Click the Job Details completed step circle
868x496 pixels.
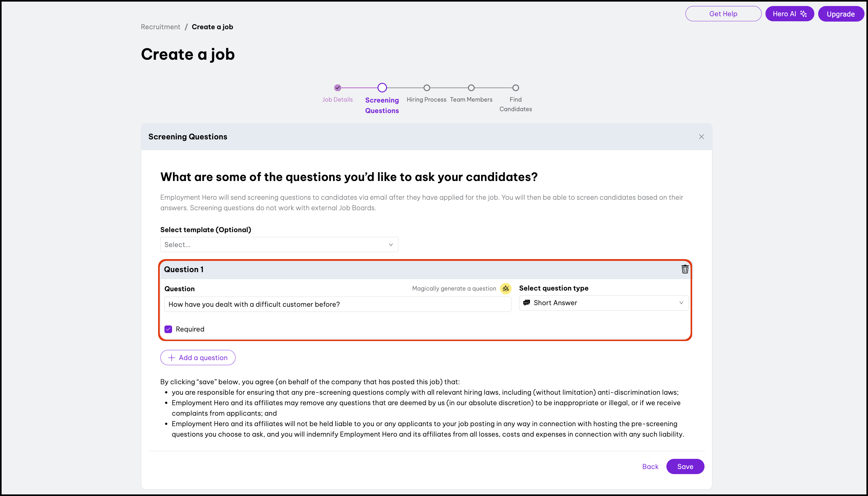(x=337, y=88)
